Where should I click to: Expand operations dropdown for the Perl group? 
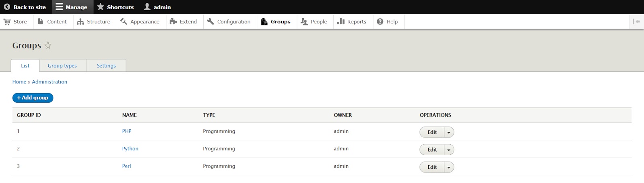pos(449,167)
